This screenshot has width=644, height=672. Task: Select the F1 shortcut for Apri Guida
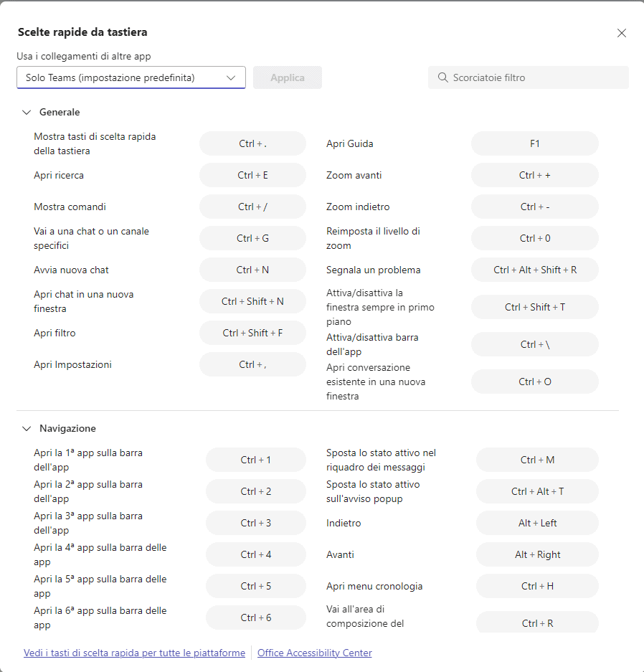(535, 143)
